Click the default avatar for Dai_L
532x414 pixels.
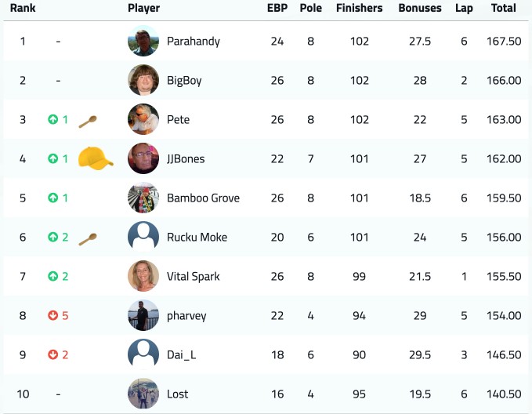tap(143, 354)
